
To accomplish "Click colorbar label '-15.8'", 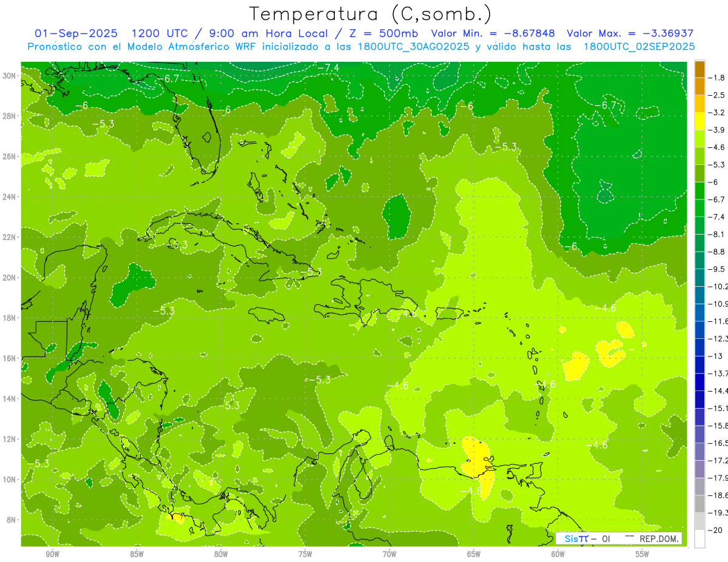I will [x=718, y=426].
